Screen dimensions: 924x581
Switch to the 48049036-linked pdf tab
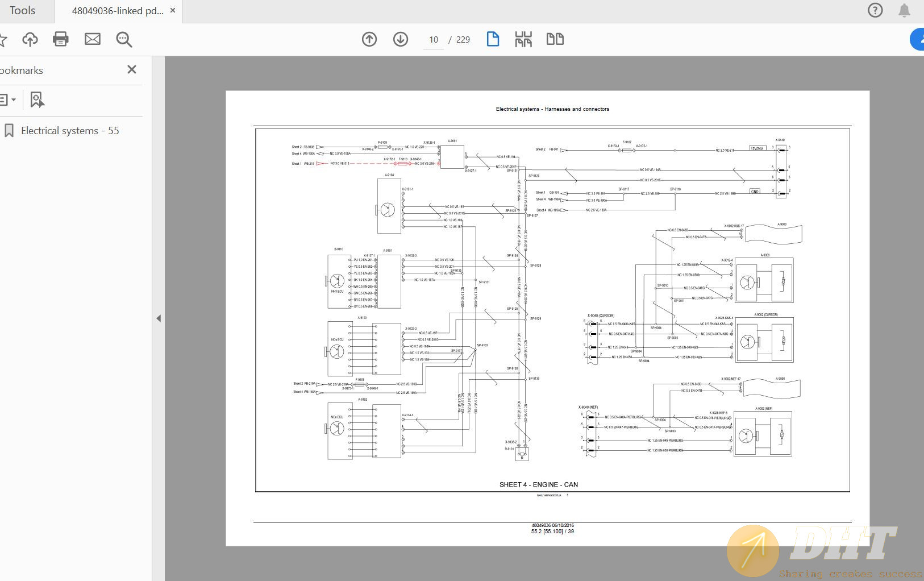coord(117,11)
